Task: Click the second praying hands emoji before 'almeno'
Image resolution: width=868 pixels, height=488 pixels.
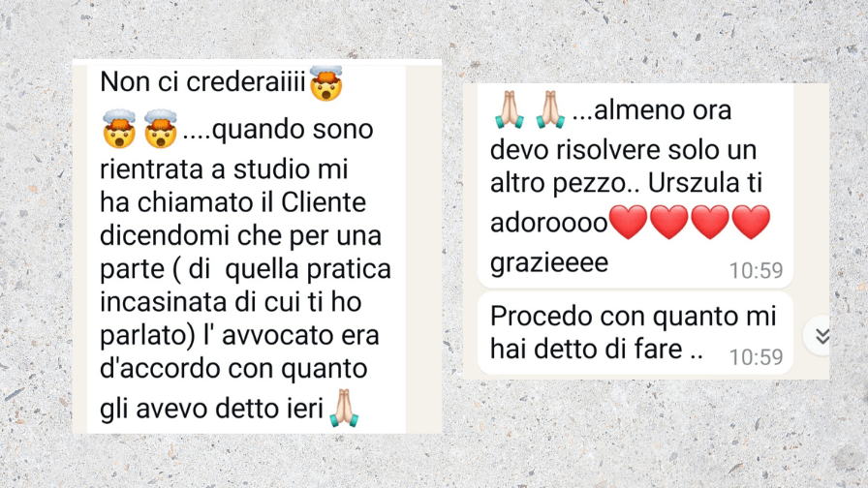Action: coord(550,109)
